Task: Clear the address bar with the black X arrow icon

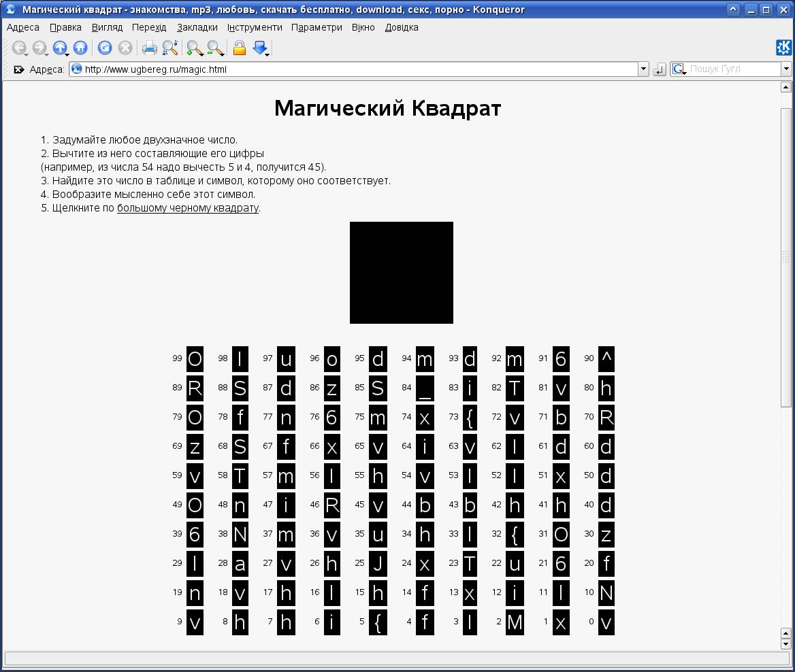Action: [19, 69]
